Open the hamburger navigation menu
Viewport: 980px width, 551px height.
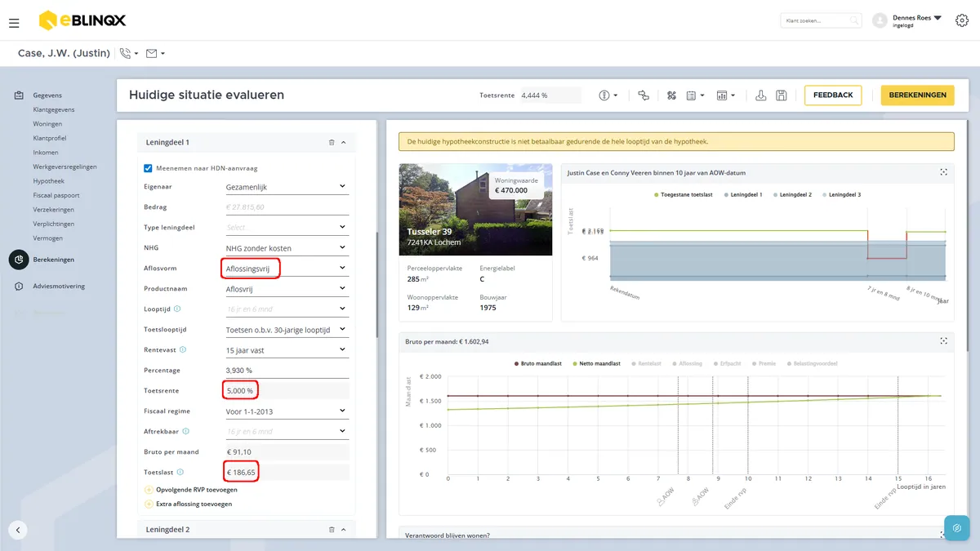click(x=14, y=23)
